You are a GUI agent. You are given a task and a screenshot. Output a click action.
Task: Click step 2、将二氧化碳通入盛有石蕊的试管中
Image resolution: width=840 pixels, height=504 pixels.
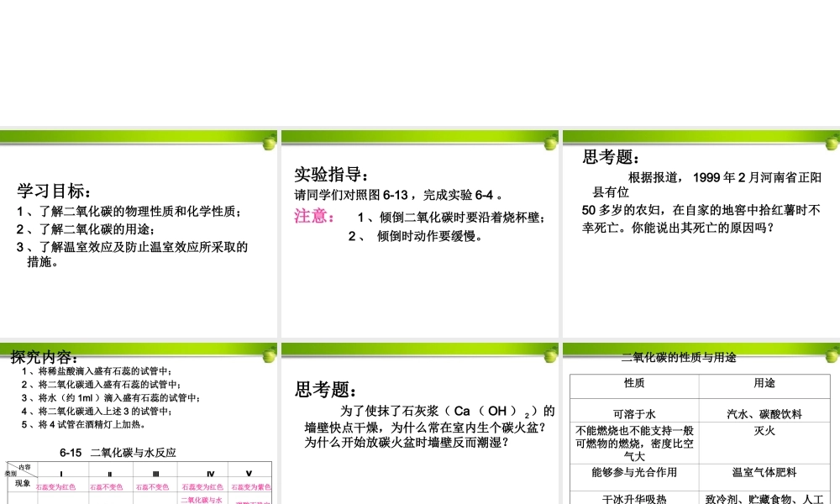point(102,385)
